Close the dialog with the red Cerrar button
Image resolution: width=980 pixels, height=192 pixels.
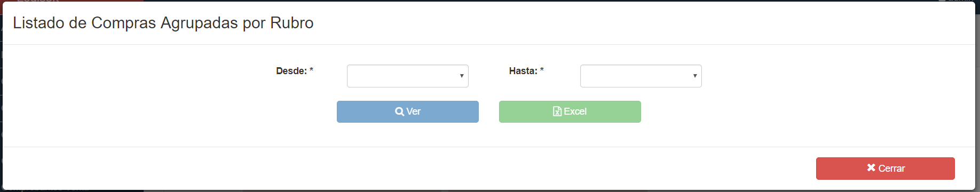pyautogui.click(x=886, y=169)
